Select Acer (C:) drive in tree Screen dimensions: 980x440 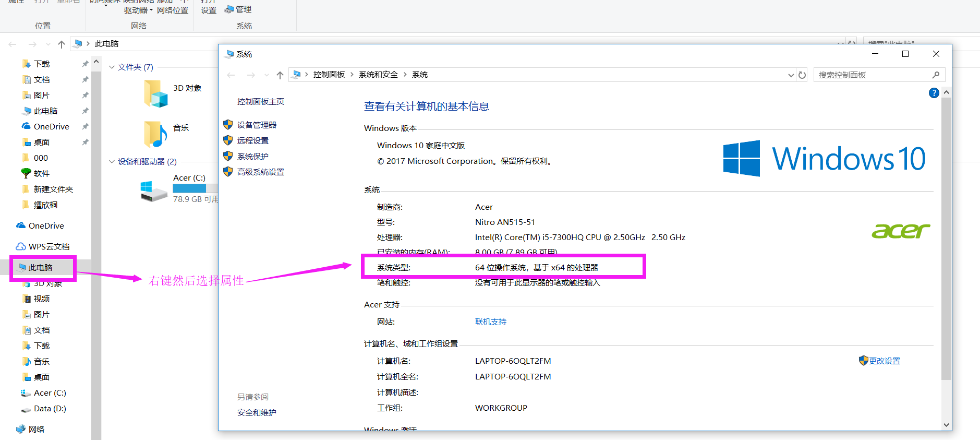(50, 393)
